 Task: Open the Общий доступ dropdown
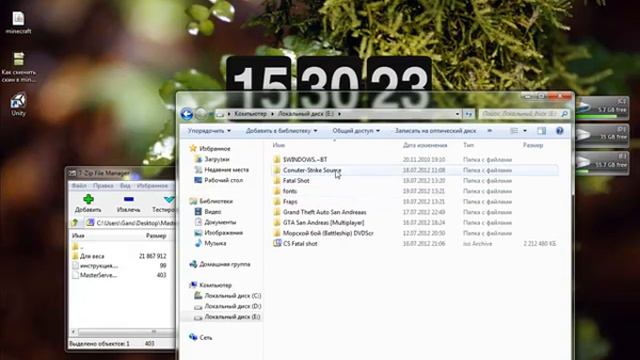tap(356, 131)
